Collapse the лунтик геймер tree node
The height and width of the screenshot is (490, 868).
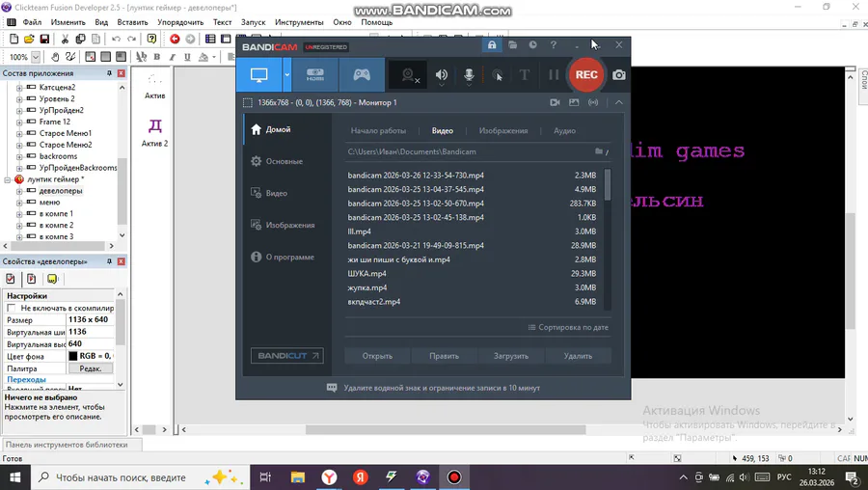click(8, 180)
